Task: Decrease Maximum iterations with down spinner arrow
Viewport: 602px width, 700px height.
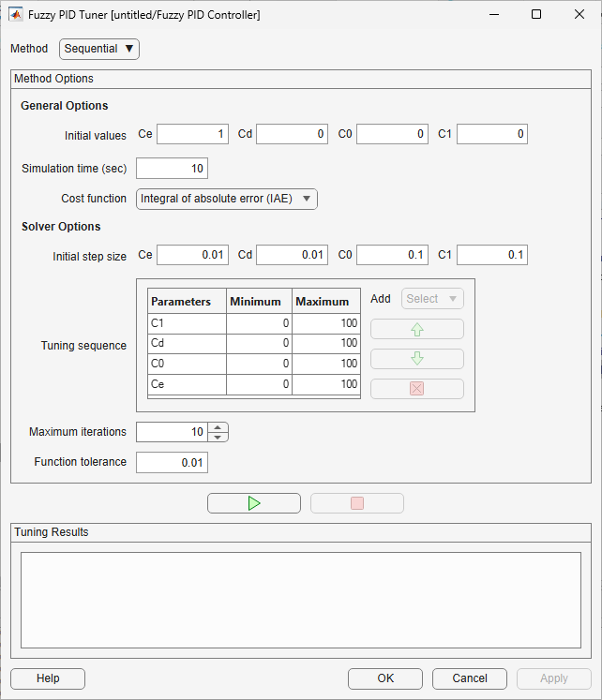Action: coord(218,437)
